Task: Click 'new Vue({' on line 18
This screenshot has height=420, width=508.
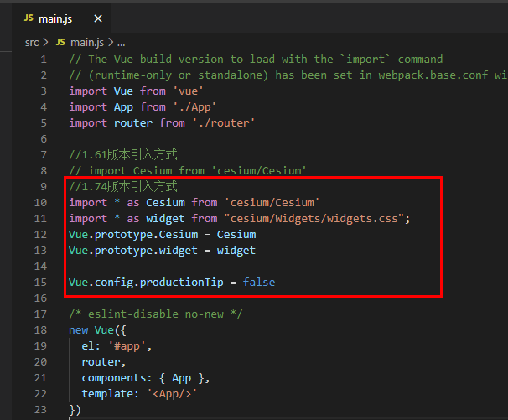Action: pyautogui.click(x=97, y=330)
